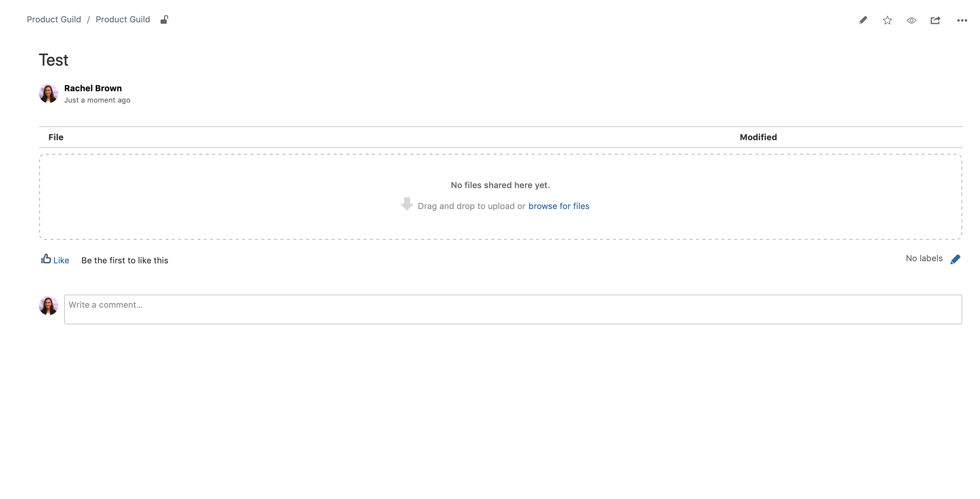
Task: Star this page as a favorite
Action: click(887, 20)
